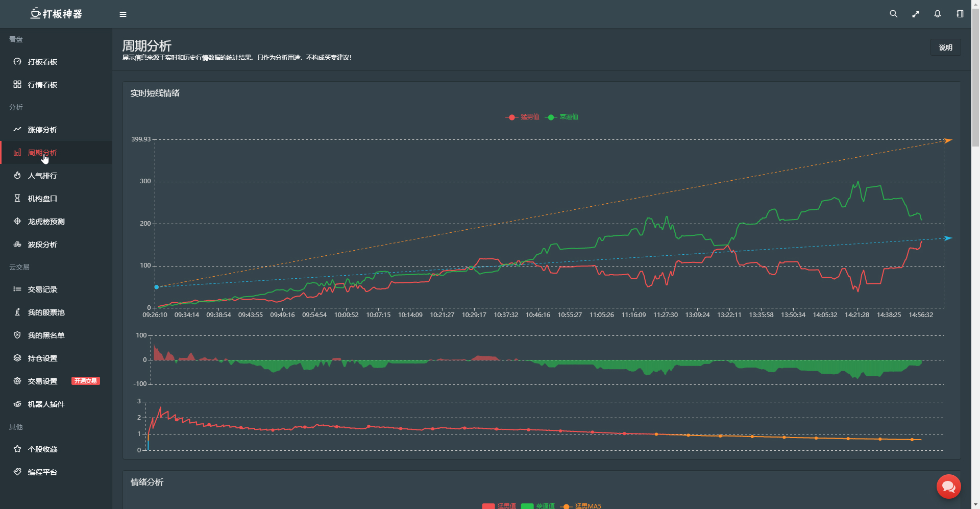Click the list icon for 交易记录
The width and height of the screenshot is (980, 509).
tap(17, 289)
